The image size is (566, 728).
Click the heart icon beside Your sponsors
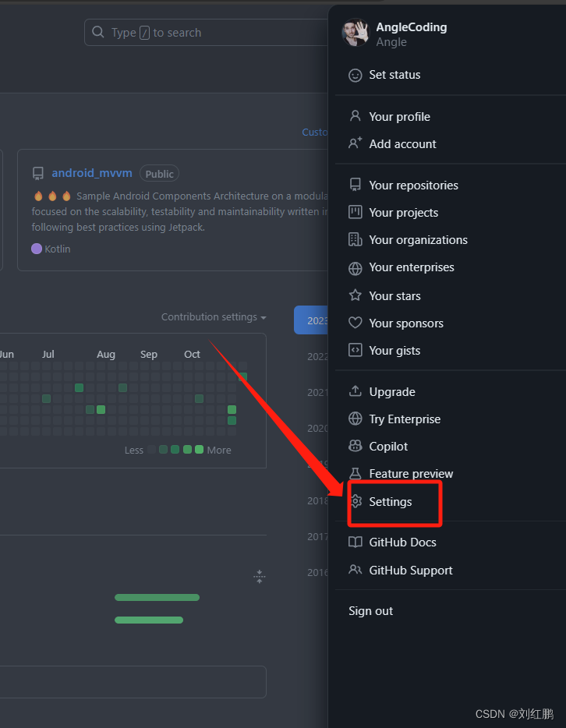click(x=356, y=323)
